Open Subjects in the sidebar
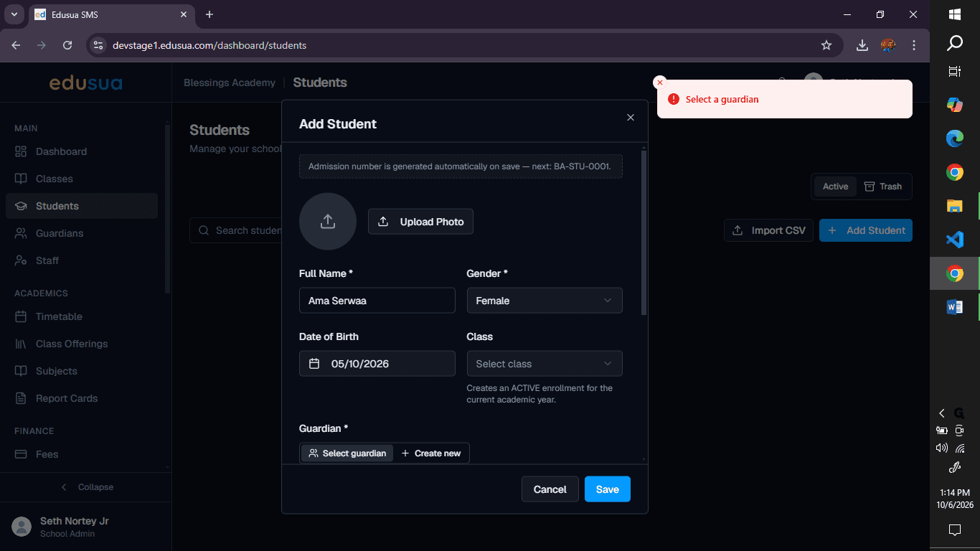The image size is (980, 551). tap(81, 371)
